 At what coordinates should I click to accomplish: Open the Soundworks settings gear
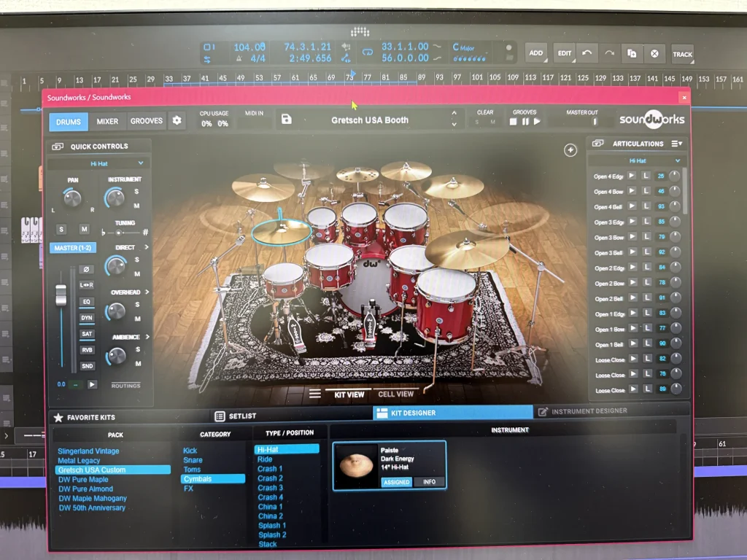[175, 121]
